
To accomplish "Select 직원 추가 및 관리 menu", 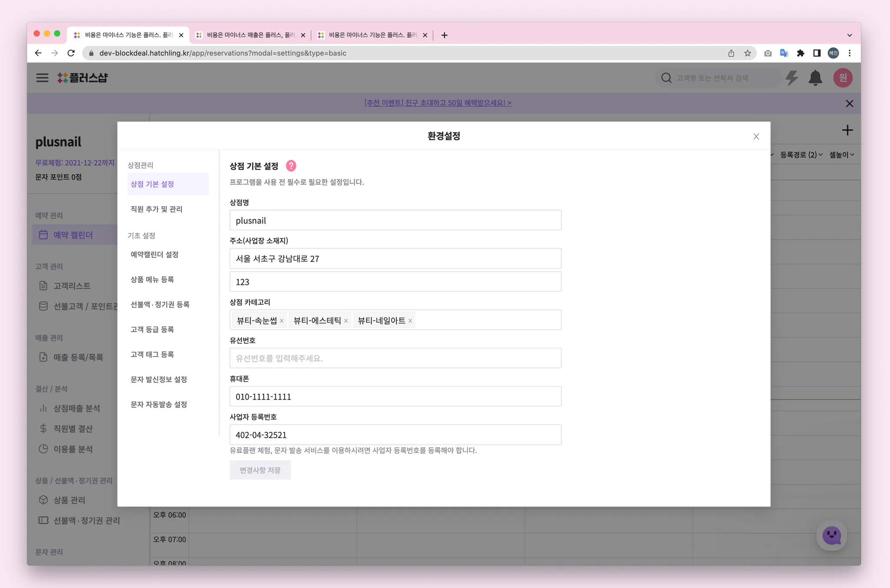I will click(156, 209).
